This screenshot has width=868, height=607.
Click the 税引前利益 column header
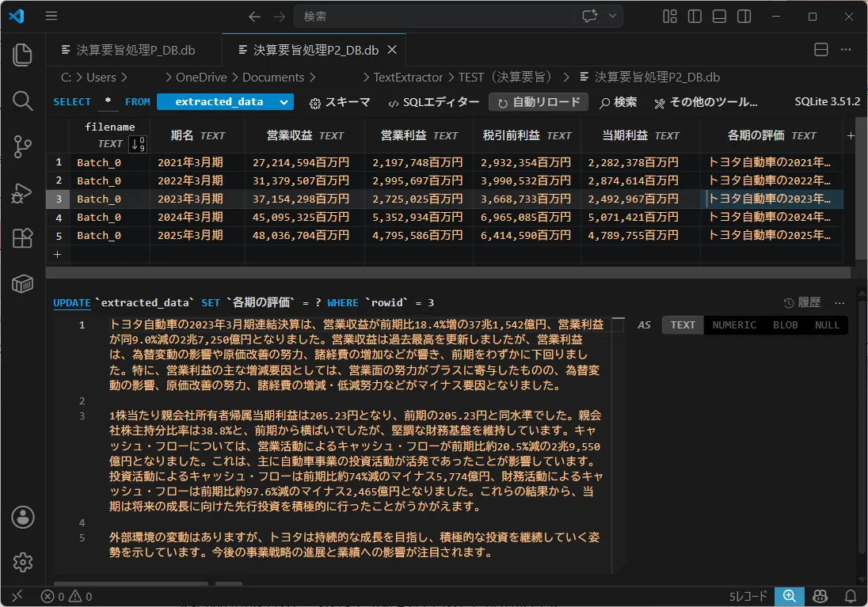pos(527,135)
